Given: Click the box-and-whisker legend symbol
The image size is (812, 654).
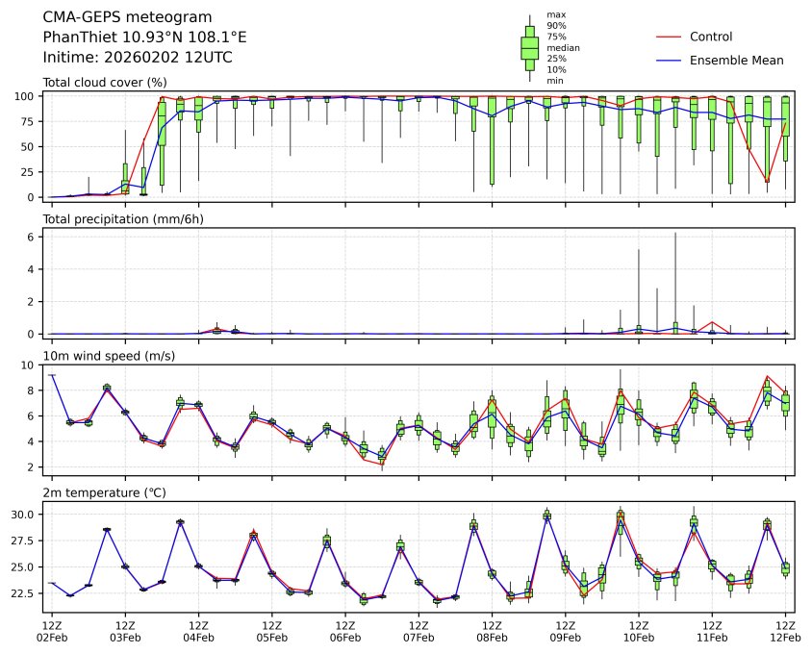Looking at the screenshot, I should tap(529, 47).
